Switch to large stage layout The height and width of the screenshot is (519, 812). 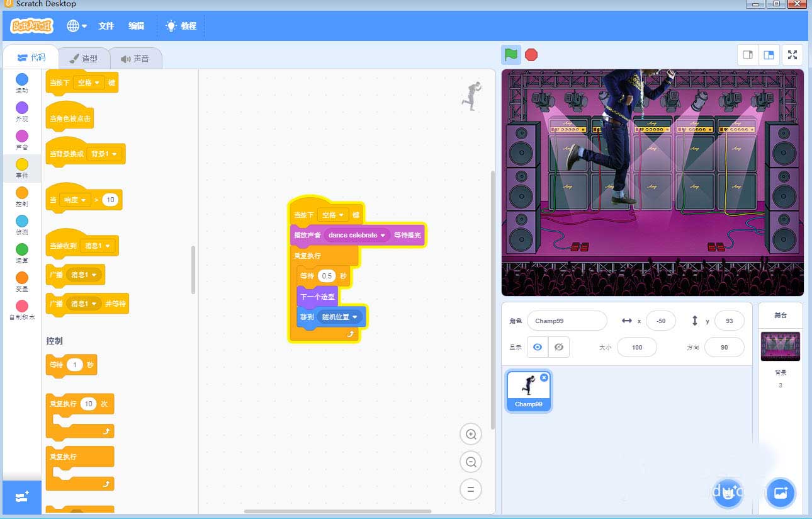(769, 55)
